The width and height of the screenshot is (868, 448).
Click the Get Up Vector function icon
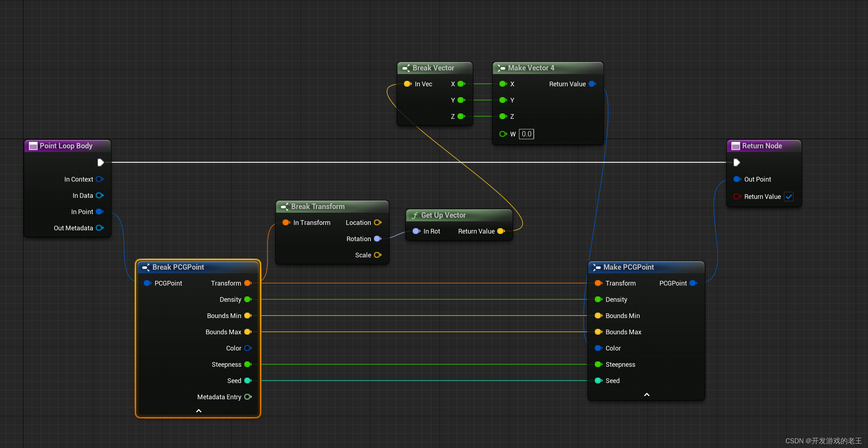412,215
